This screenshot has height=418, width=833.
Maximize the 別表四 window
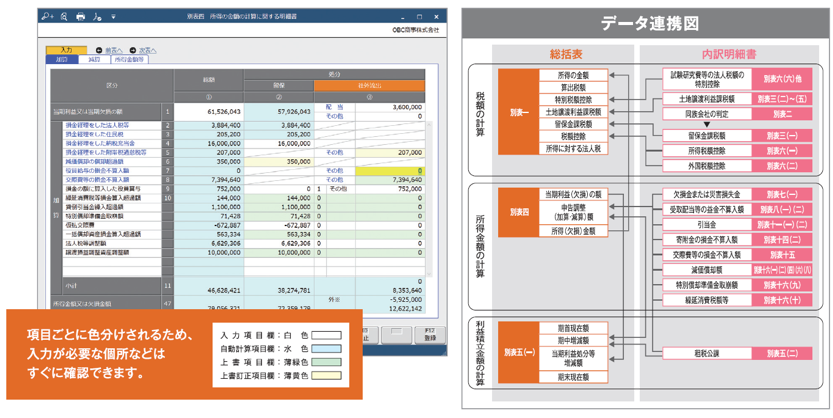pyautogui.click(x=419, y=17)
